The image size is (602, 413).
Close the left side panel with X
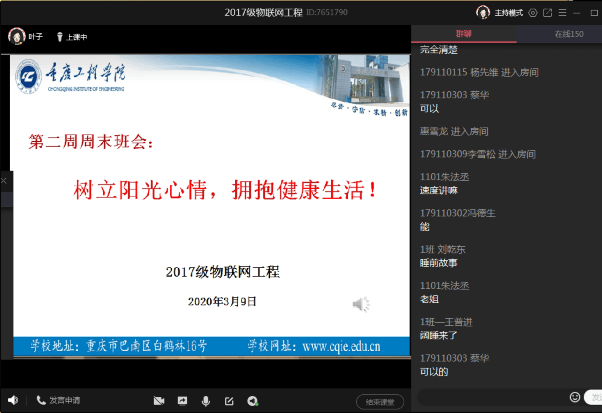point(4,182)
